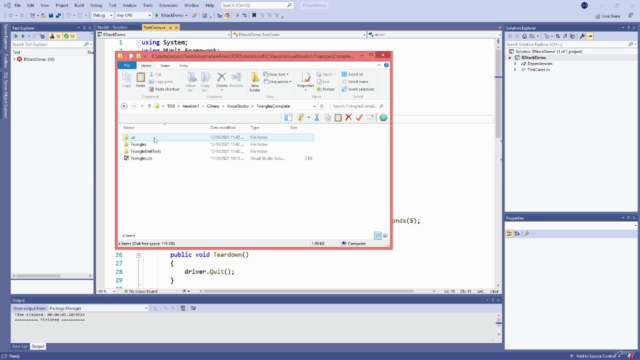Create a New folder from the ribbon
640x360 pixels.
pyautogui.click(x=255, y=82)
